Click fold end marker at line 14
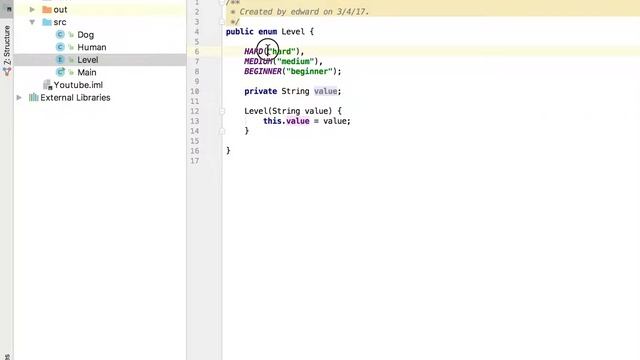 pyautogui.click(x=222, y=131)
